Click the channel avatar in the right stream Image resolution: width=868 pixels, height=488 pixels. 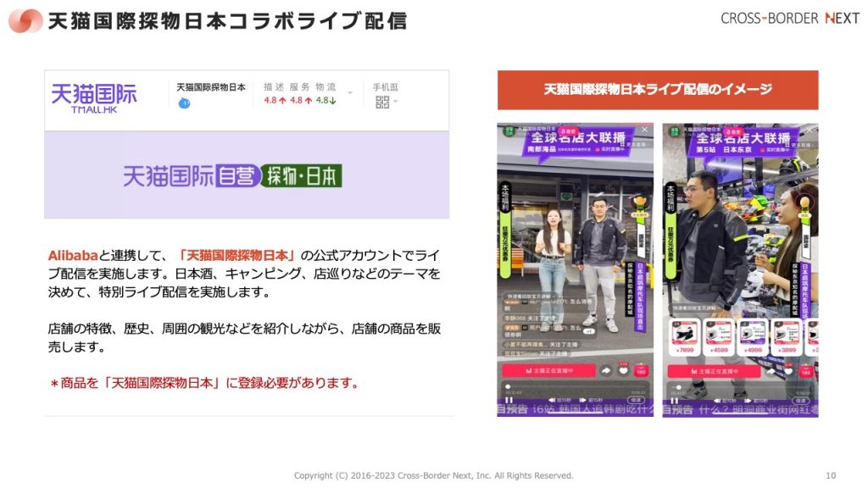pyautogui.click(x=674, y=131)
